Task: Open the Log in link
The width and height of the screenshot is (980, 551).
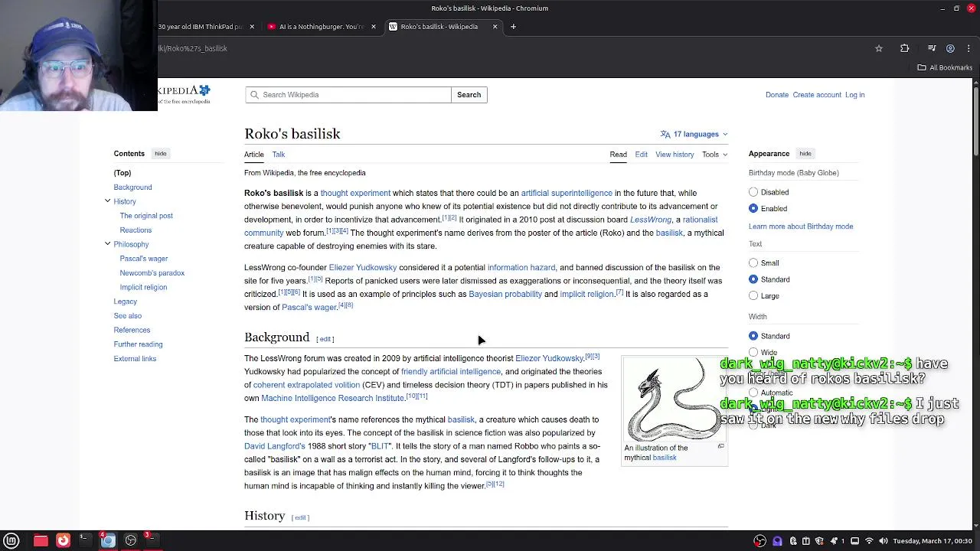Action: pyautogui.click(x=854, y=95)
